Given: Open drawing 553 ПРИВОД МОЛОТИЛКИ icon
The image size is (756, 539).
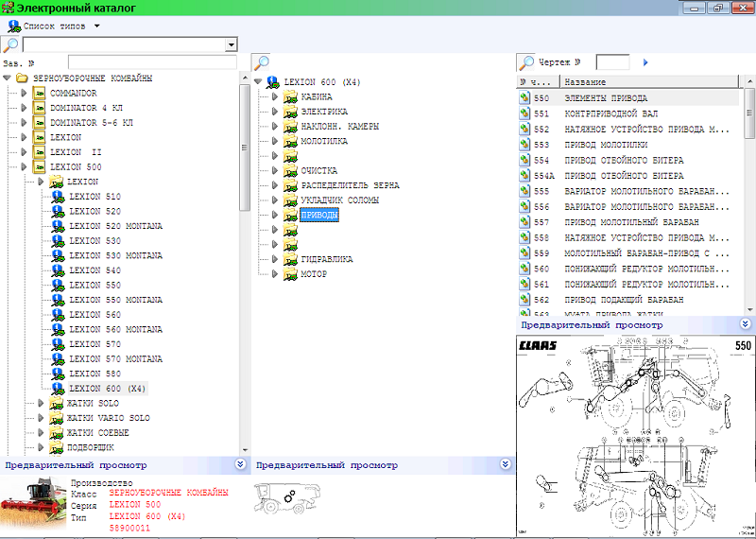Looking at the screenshot, I should point(524,145).
